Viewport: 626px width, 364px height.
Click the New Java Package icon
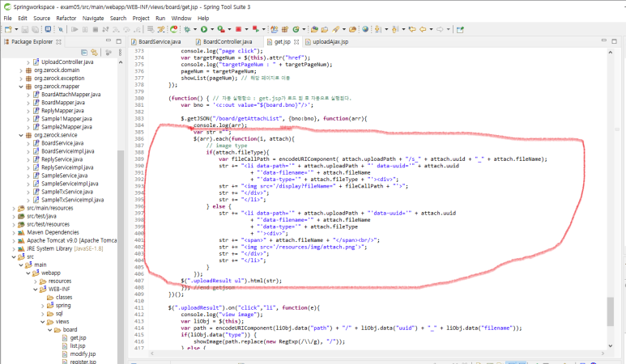(284, 29)
